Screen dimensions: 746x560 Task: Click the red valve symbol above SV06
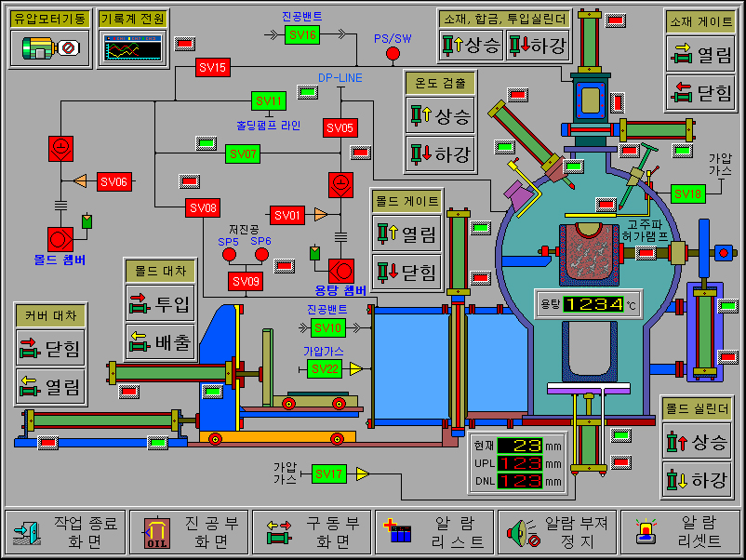[60, 149]
